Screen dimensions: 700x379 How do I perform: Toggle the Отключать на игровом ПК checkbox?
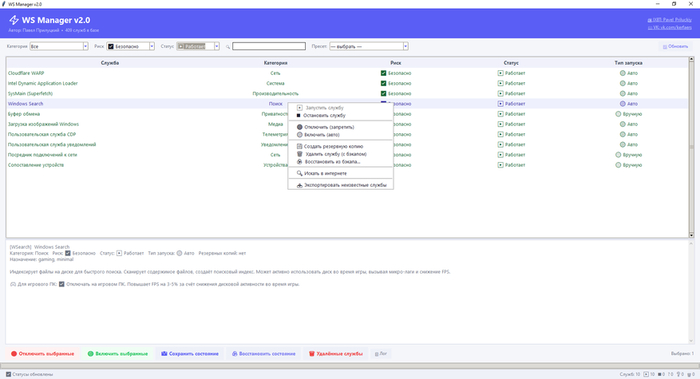[62, 284]
